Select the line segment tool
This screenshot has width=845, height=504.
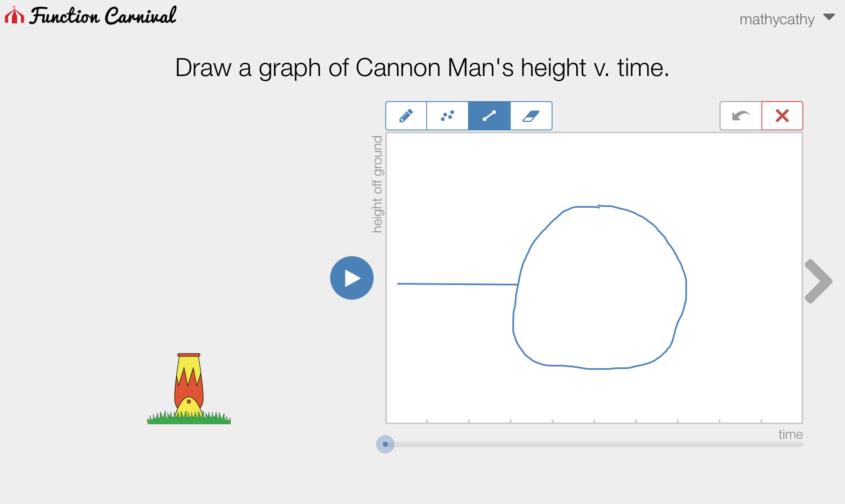tap(489, 116)
